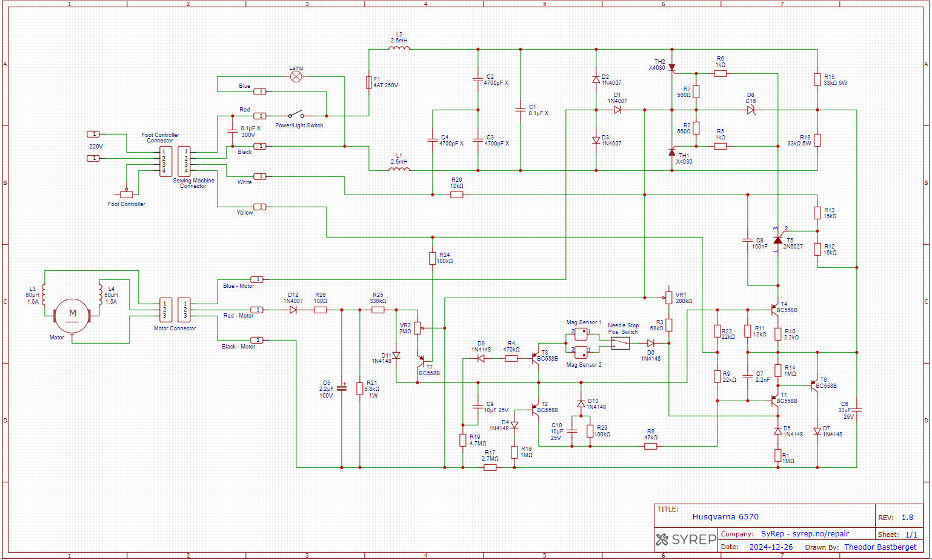Select the Lamp symbol
This screenshot has height=560, width=932.
[296, 77]
